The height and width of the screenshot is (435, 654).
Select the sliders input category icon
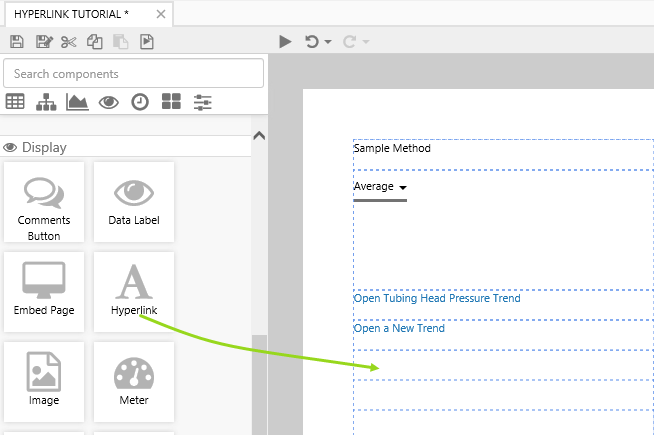[x=202, y=101]
